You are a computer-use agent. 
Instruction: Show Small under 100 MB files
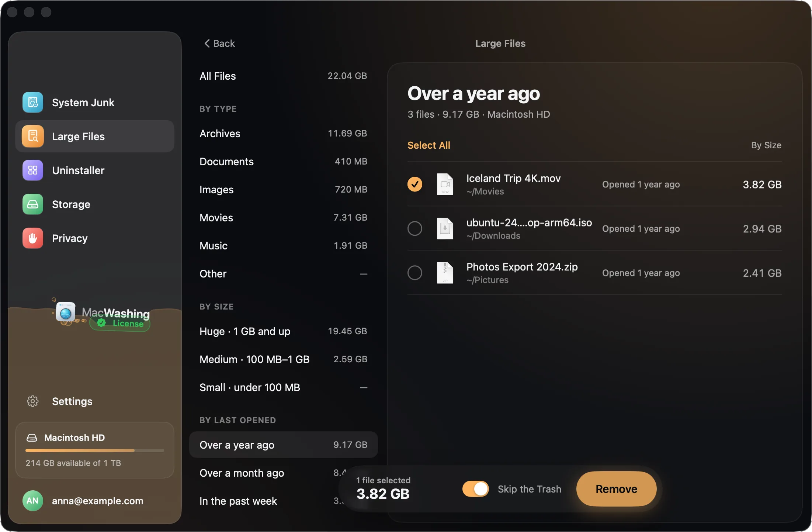pos(283,387)
